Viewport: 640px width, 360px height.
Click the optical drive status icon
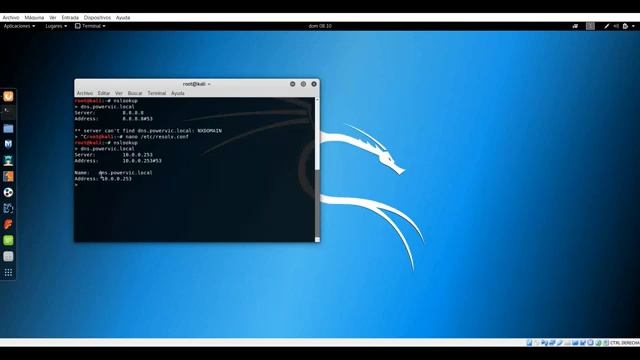[537, 343]
